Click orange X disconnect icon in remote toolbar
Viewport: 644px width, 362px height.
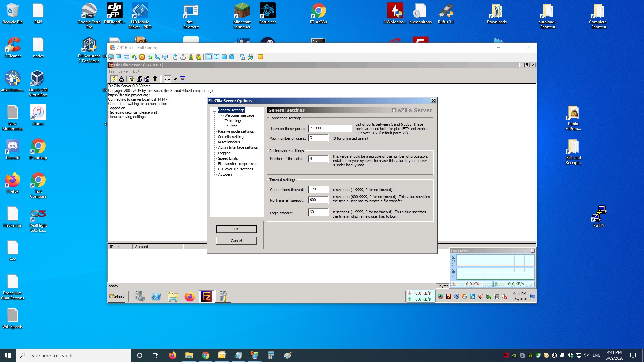tap(260, 57)
